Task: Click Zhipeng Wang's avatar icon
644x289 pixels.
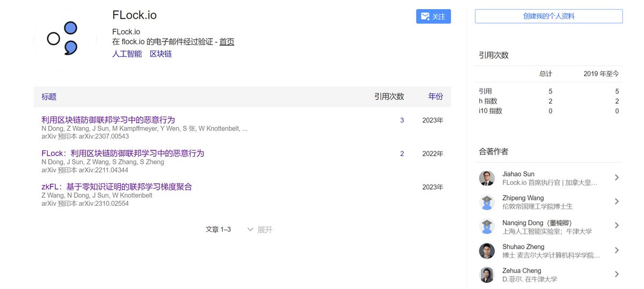Action: [487, 202]
